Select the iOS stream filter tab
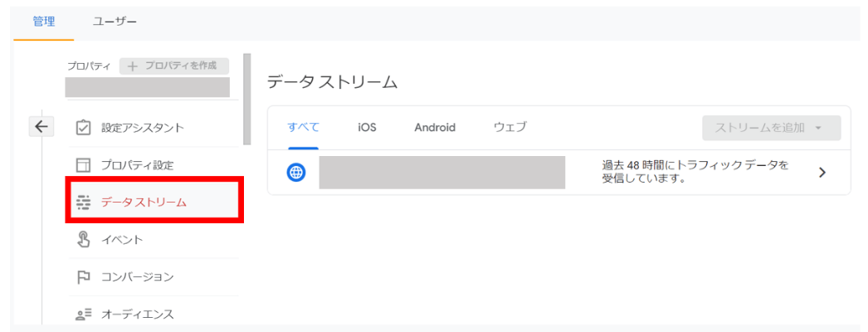This screenshot has height=332, width=868. 367,127
